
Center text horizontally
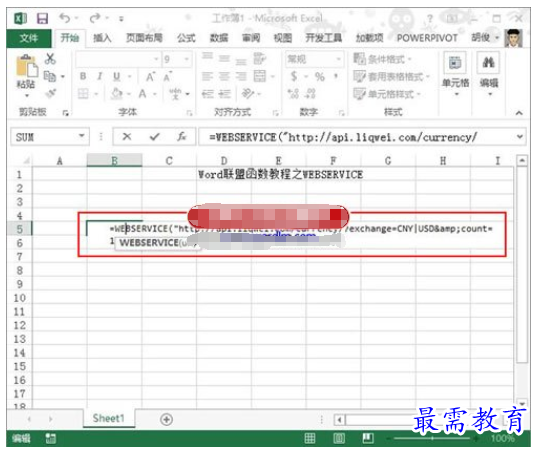click(224, 76)
